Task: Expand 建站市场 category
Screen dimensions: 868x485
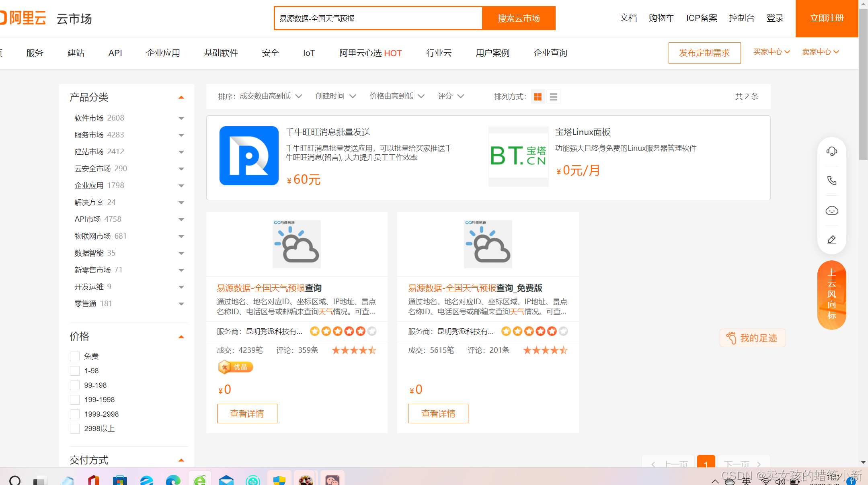Action: tap(181, 152)
